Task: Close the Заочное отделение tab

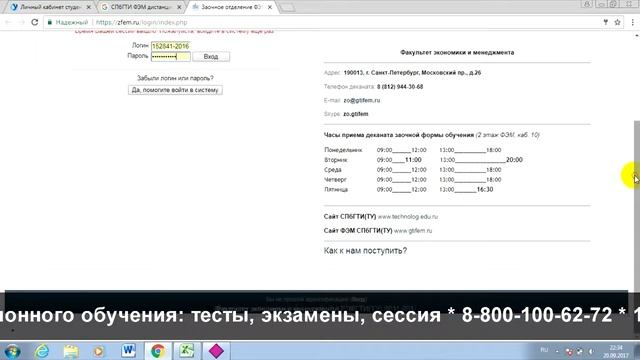Action: tap(269, 7)
